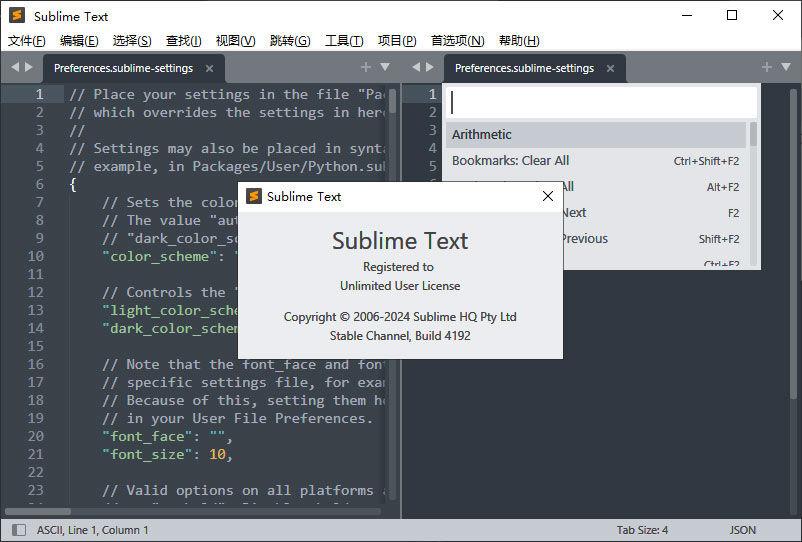Minimize the Sublime Text window
Viewport: 802px width, 542px height.
tap(687, 15)
